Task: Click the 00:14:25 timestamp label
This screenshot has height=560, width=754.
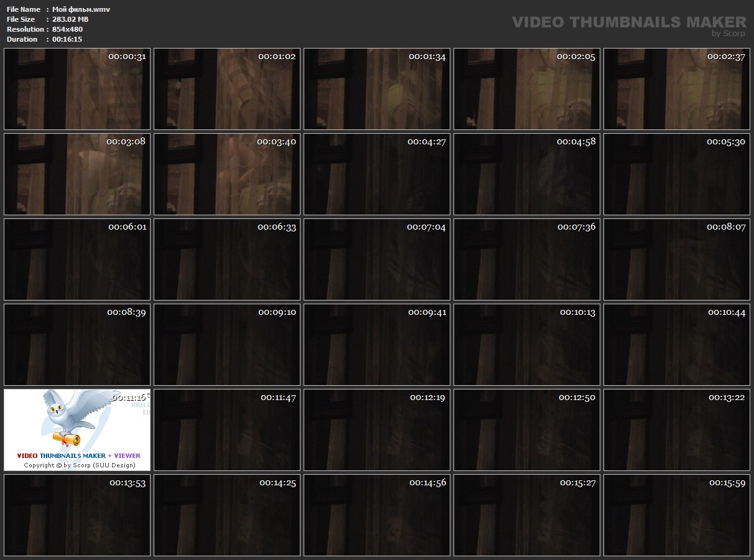Action: (x=277, y=483)
